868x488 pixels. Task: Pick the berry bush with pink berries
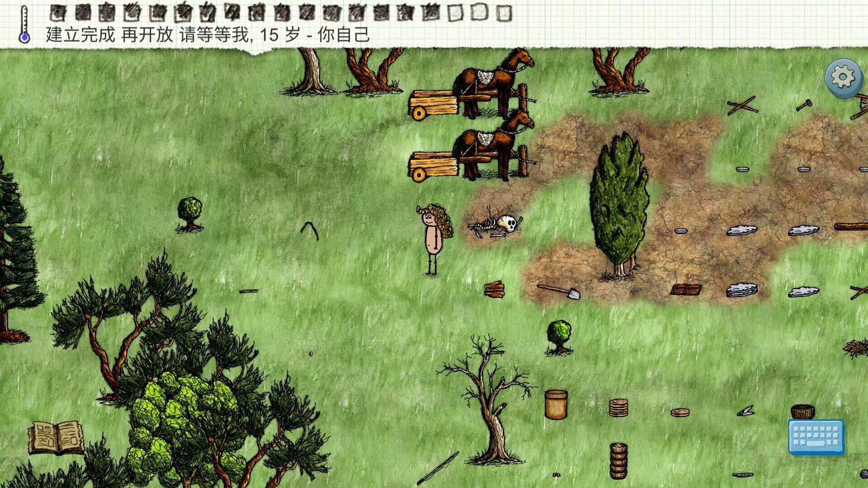(189, 214)
